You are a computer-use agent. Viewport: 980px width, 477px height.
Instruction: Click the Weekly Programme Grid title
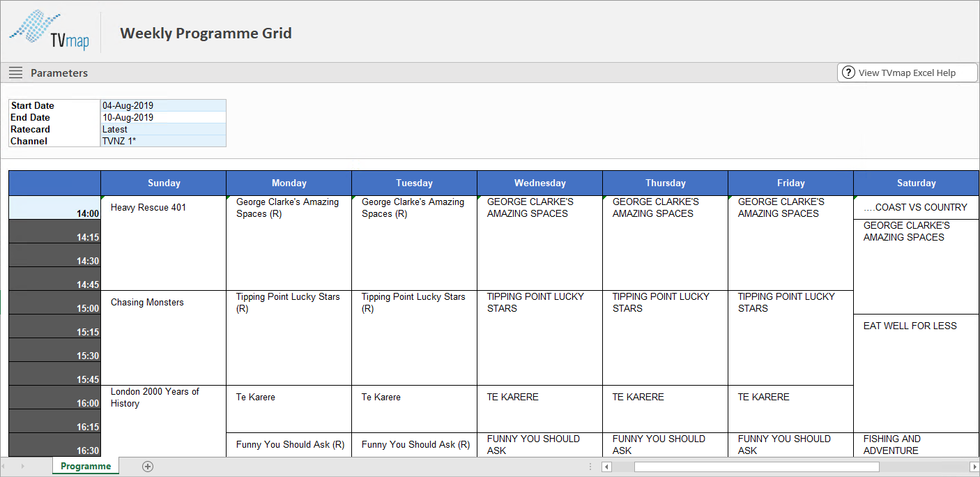[x=206, y=33]
